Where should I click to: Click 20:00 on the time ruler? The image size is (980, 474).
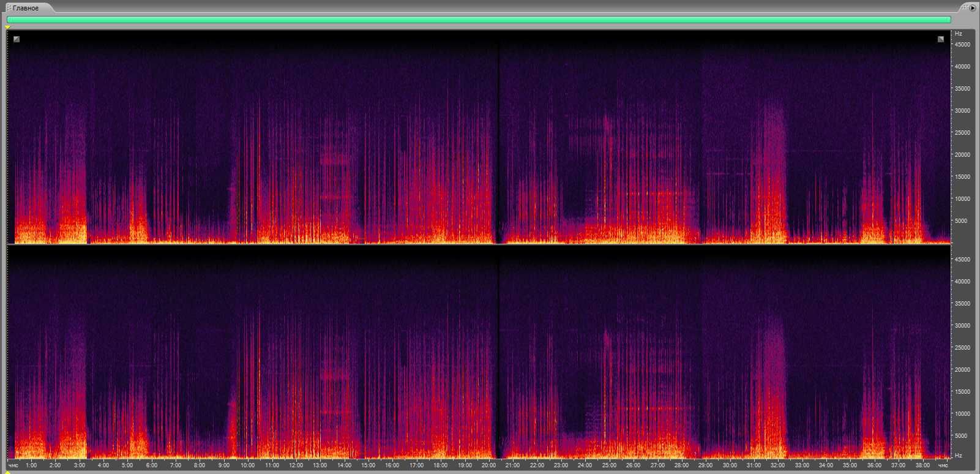488,465
